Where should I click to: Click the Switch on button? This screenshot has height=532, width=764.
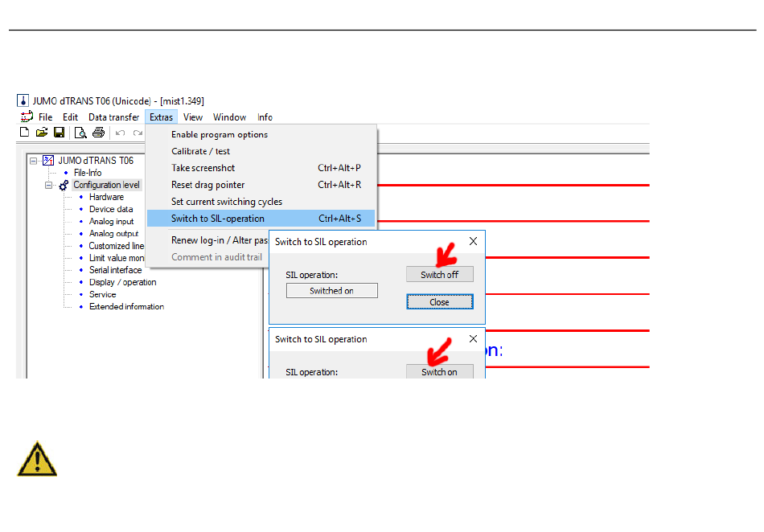coord(439,371)
